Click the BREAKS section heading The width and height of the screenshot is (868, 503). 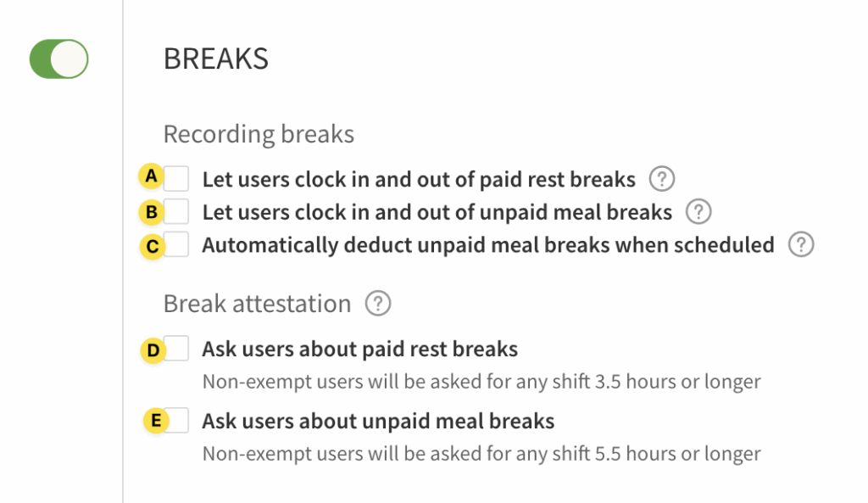[x=215, y=59]
